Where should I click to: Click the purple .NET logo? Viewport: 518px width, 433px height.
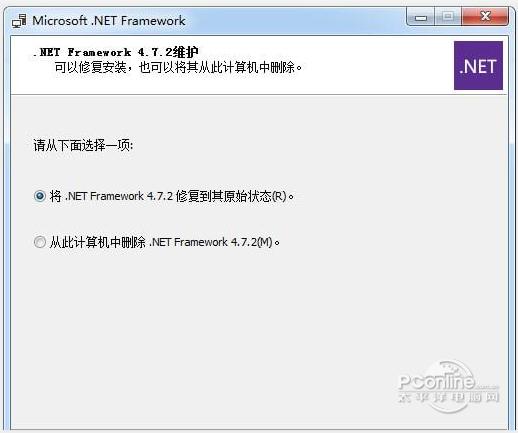click(x=478, y=66)
